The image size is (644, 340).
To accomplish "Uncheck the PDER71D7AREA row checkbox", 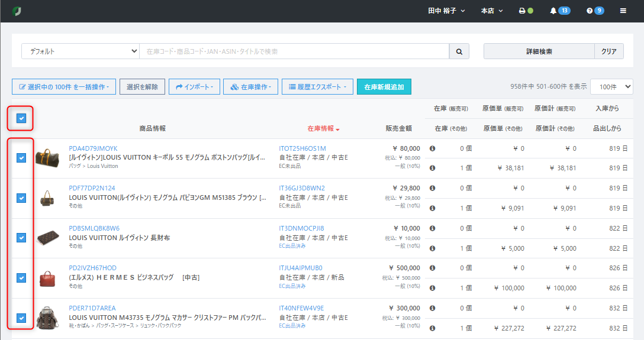I will click(21, 318).
